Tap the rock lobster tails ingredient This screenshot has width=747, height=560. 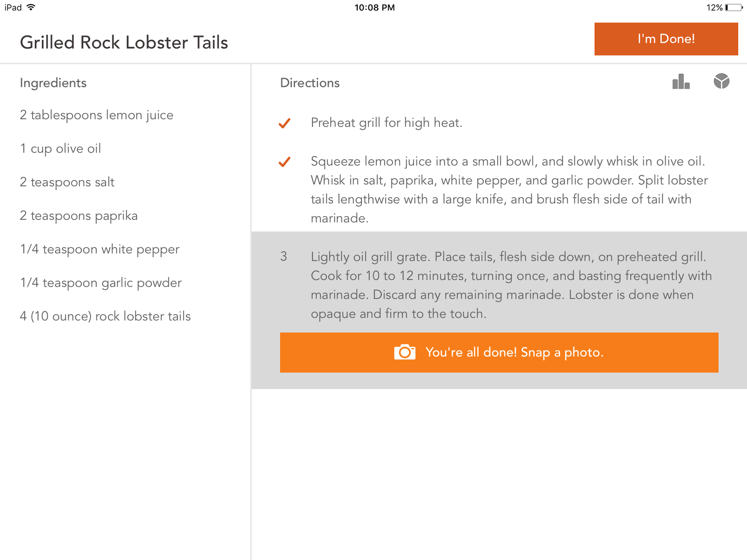106,316
